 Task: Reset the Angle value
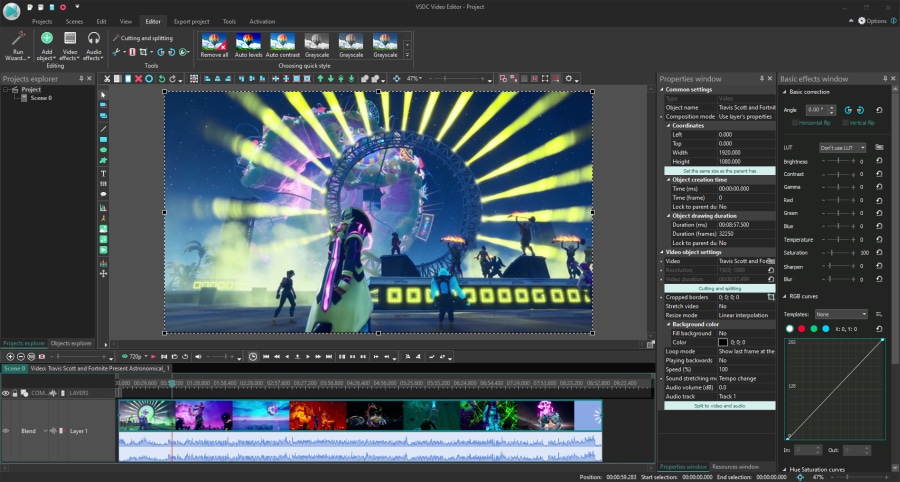point(879,110)
